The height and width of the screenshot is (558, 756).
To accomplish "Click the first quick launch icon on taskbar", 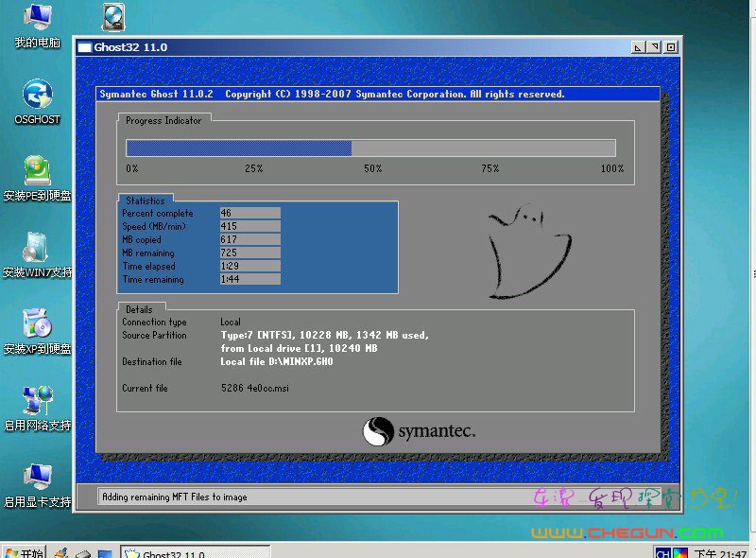I will click(x=60, y=553).
